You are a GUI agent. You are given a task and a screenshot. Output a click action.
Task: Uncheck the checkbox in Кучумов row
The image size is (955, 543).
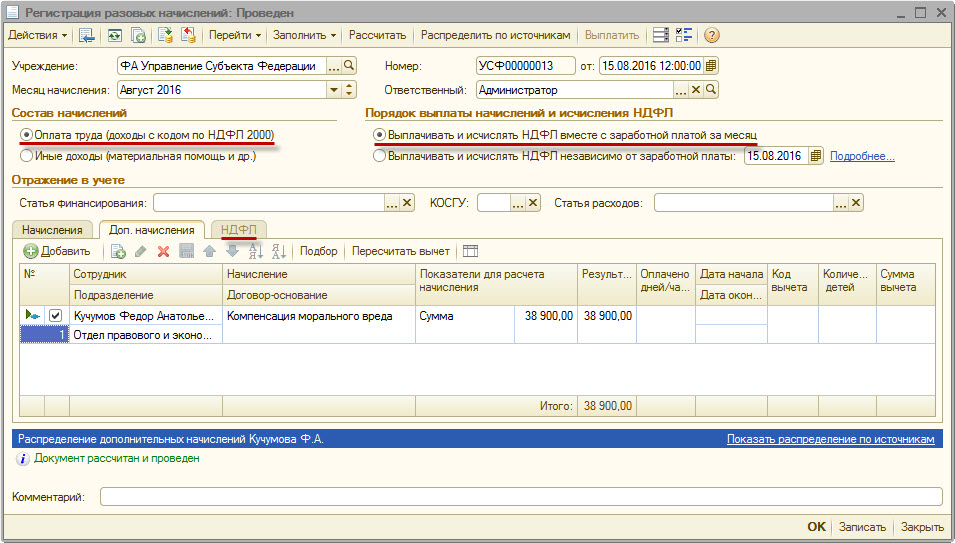click(x=56, y=316)
